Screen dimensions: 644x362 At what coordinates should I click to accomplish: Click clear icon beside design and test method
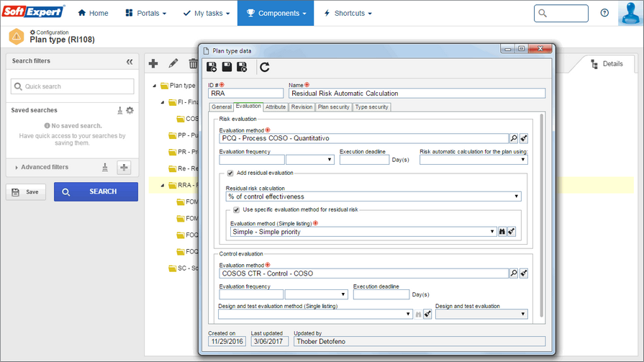[x=427, y=315]
